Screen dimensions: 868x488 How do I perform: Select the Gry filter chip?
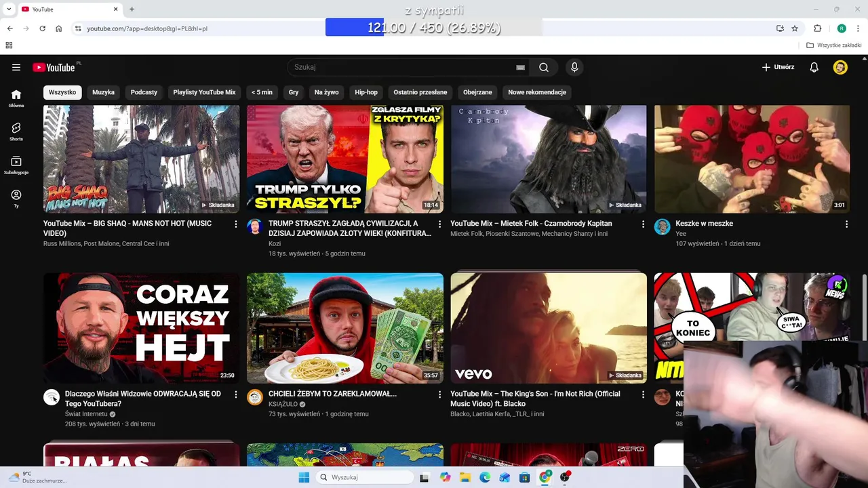294,92
